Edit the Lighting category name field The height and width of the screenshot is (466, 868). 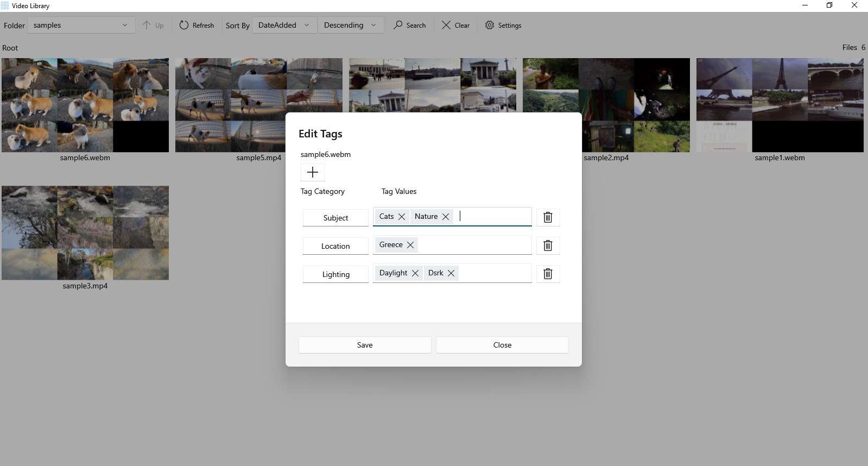tap(335, 274)
